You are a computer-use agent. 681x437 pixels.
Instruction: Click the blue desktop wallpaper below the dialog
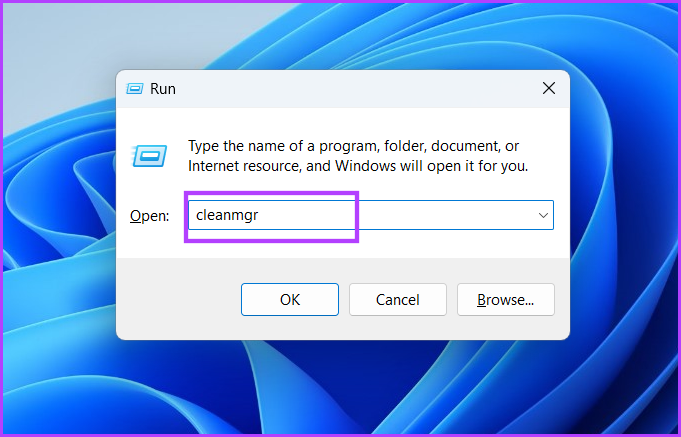343,387
